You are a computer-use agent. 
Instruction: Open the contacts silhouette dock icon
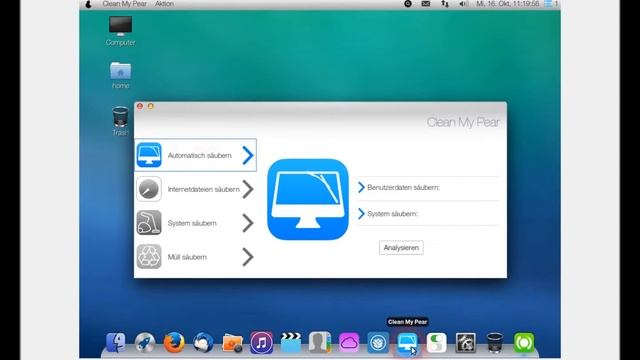[320, 342]
